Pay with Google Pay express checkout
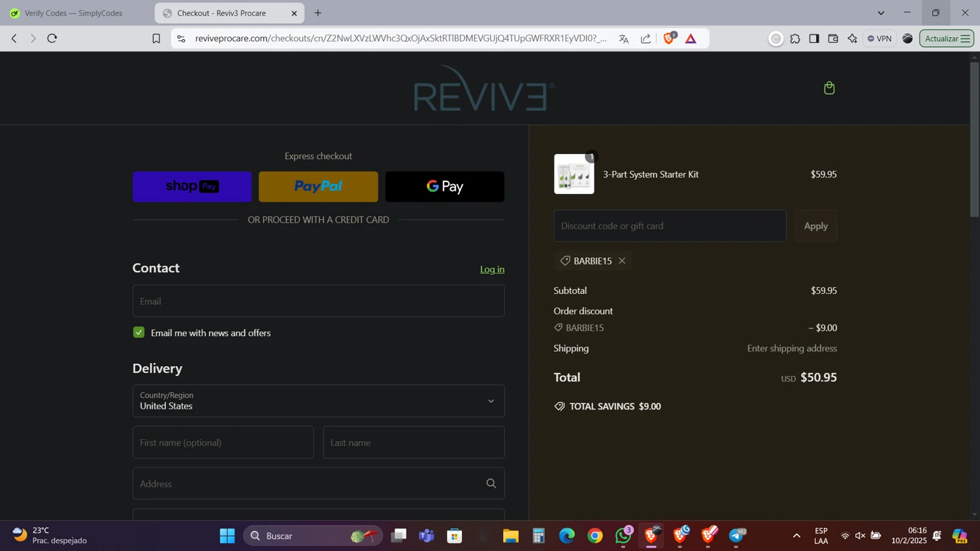This screenshot has width=980, height=551. click(x=444, y=187)
